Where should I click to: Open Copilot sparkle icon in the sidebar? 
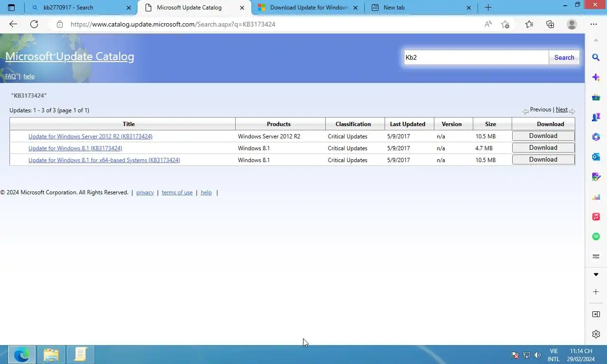tap(596, 77)
